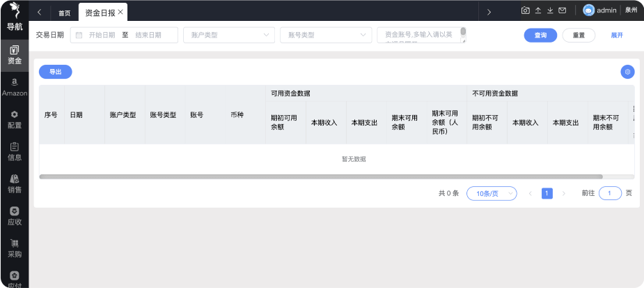Click the download icon in top bar
Viewport: 644px width, 288px height.
click(x=550, y=10)
